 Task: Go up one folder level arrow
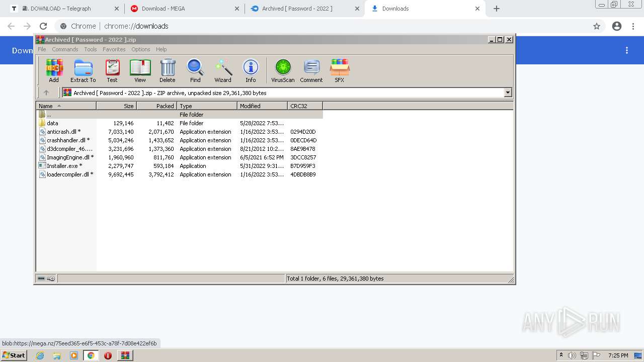point(46,93)
